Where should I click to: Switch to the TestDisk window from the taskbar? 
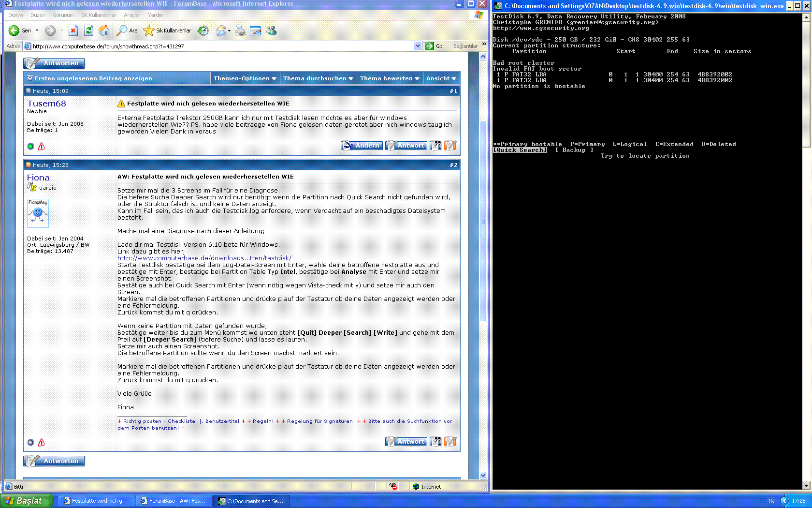(x=251, y=501)
